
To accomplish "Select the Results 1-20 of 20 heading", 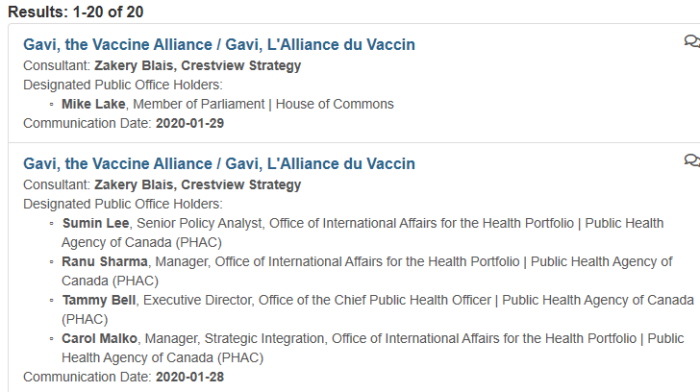I will point(76,12).
